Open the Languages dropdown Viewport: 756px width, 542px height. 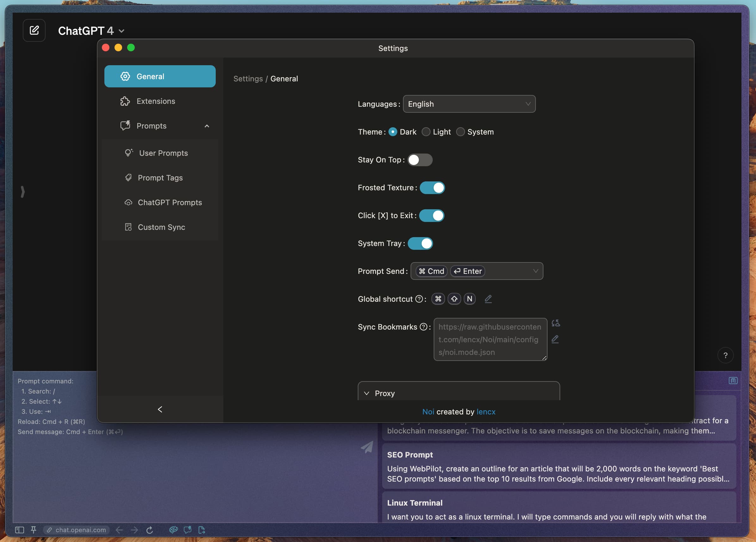tap(469, 104)
